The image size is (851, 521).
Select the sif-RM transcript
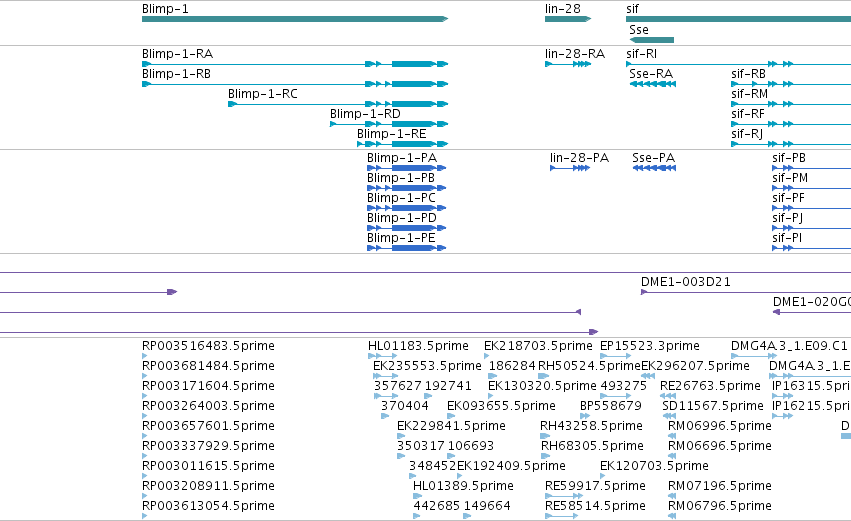point(791,104)
